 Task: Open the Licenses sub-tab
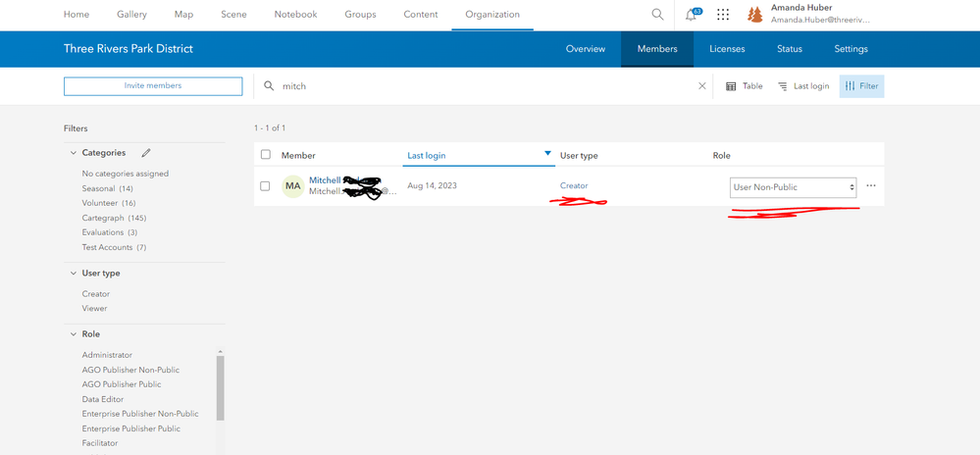coord(727,49)
